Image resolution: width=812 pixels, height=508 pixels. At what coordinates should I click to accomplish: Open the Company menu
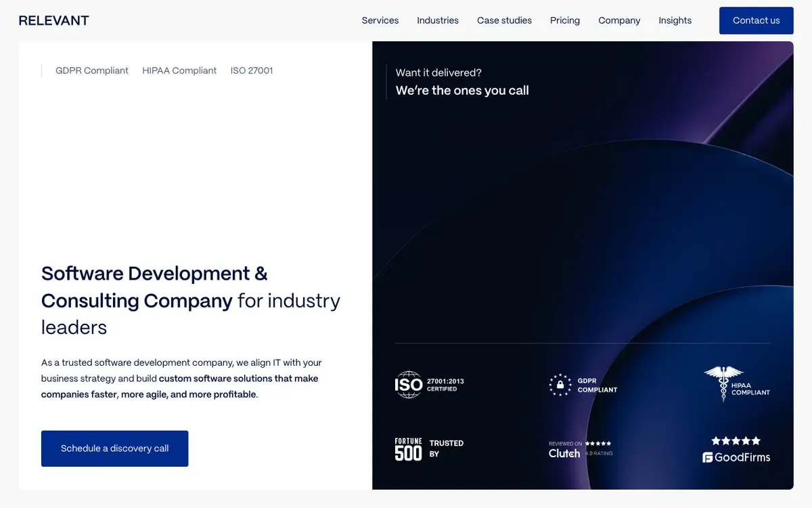point(619,20)
